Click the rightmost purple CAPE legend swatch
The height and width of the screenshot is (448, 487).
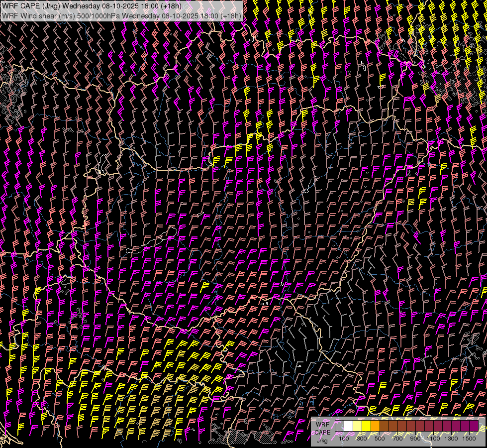tap(474, 426)
